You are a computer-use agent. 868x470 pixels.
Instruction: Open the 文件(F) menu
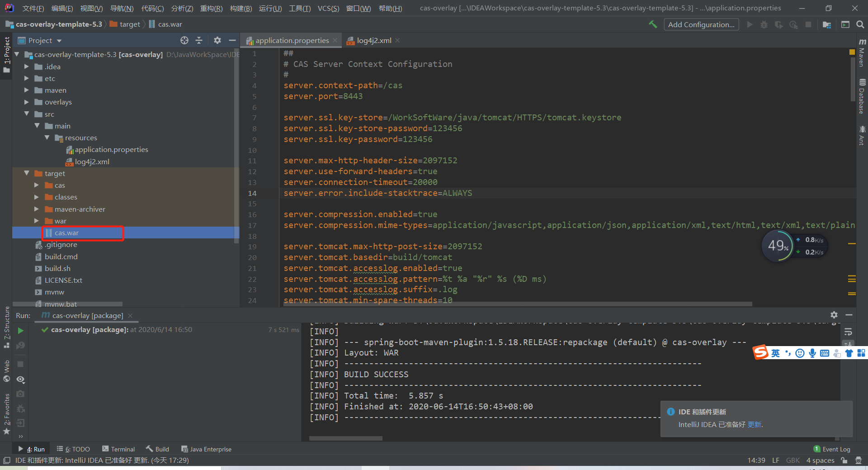click(33, 8)
